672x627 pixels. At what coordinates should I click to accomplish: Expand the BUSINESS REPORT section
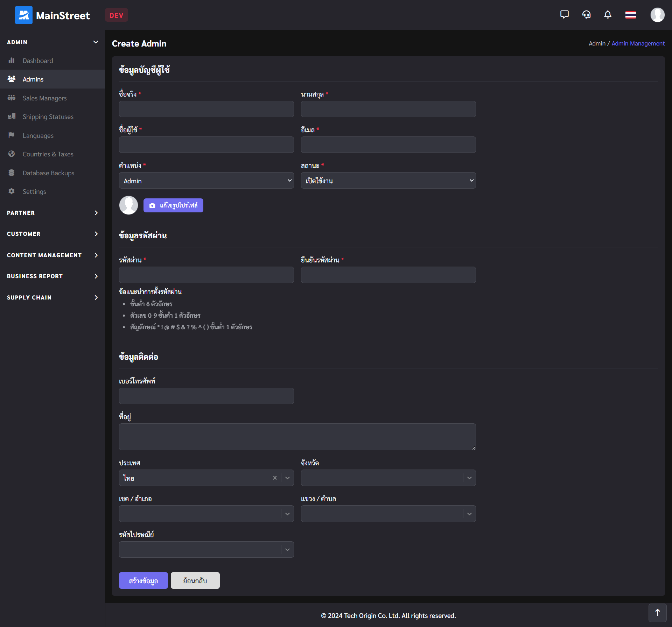point(52,276)
